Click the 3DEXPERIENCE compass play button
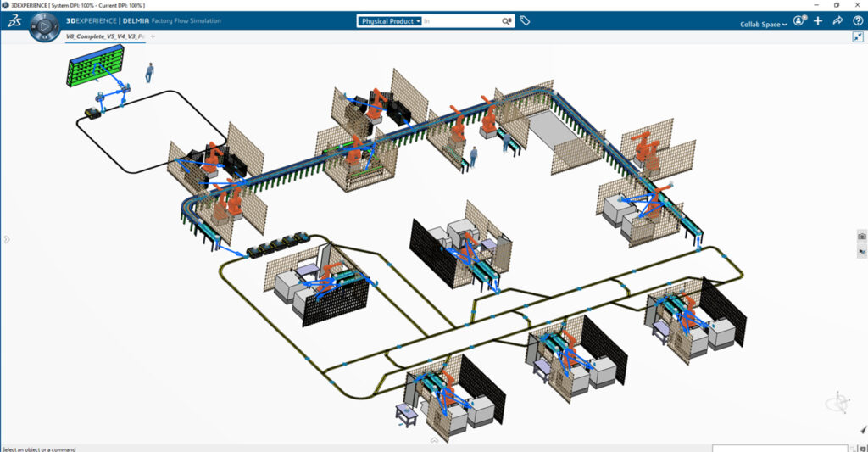Screen dimensions: 868x452 point(43,28)
